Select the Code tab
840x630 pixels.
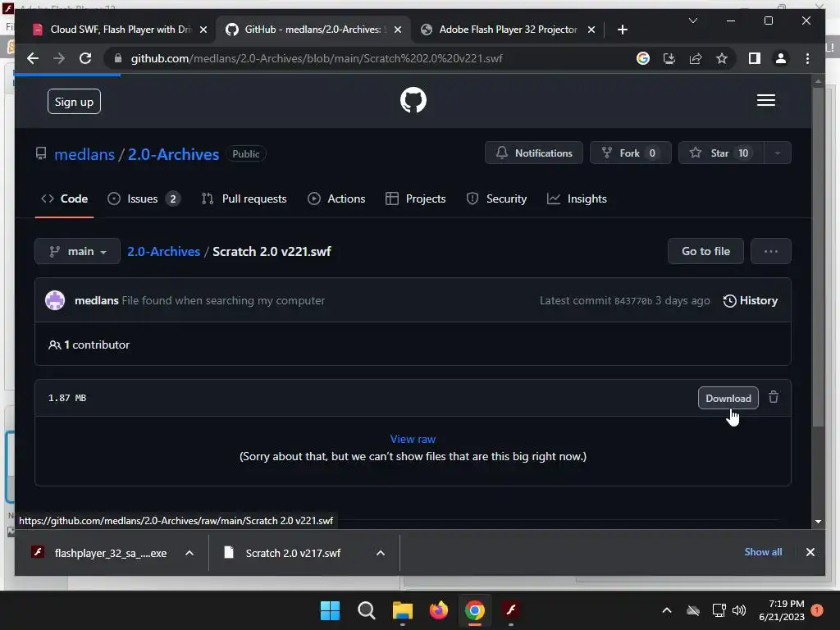[64, 199]
